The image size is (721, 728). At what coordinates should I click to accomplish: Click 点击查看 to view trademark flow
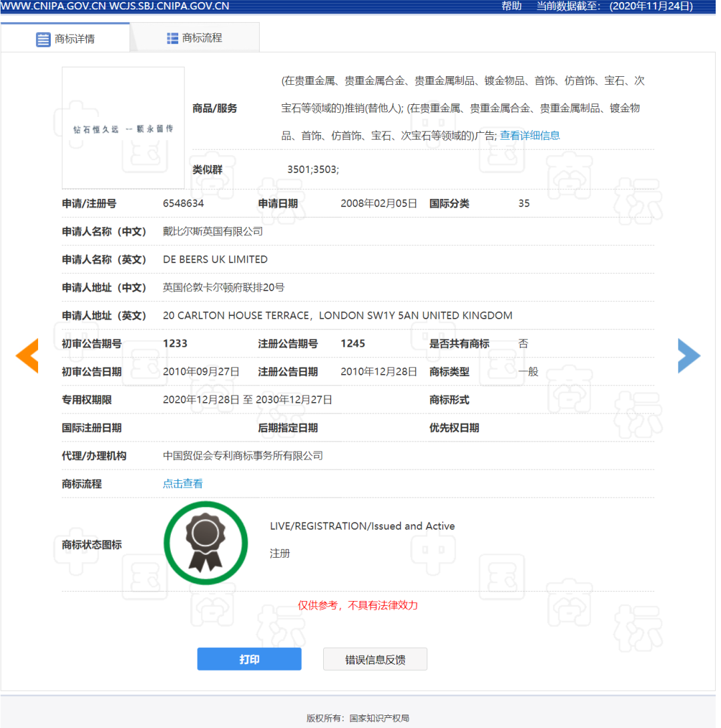[183, 484]
